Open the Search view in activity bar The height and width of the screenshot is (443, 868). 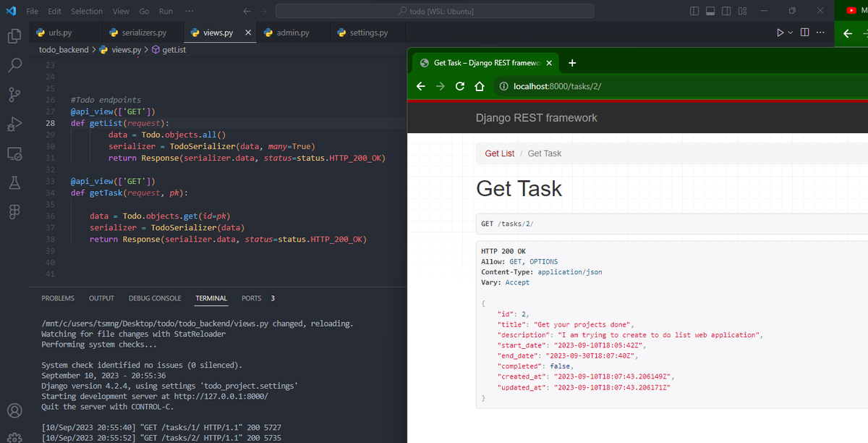[x=14, y=65]
